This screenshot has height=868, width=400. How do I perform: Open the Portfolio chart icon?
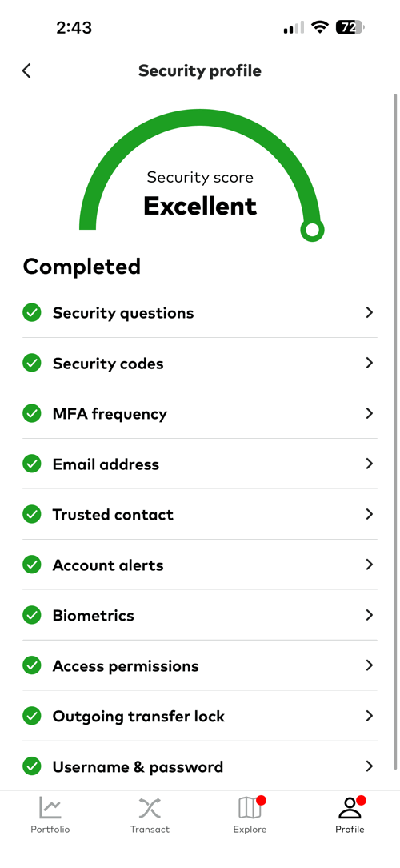[x=50, y=807]
